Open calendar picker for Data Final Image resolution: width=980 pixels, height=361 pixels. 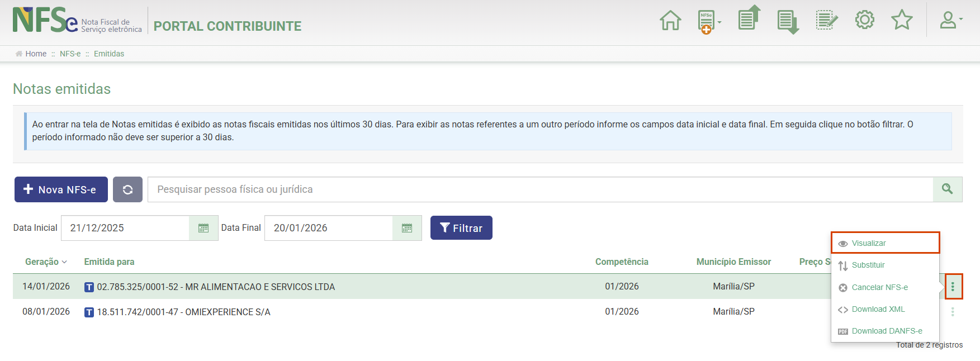click(407, 228)
